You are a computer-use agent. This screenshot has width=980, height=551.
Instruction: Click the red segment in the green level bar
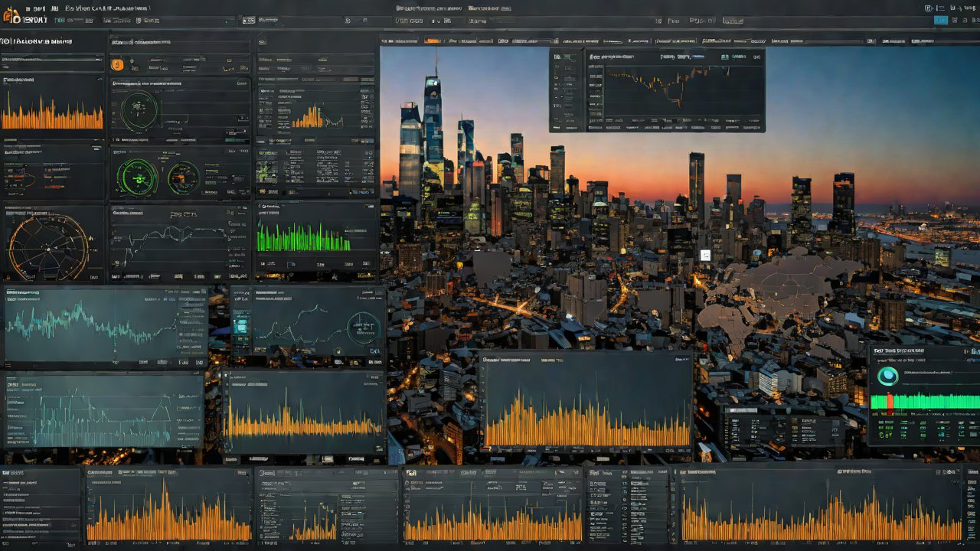pyautogui.click(x=890, y=402)
